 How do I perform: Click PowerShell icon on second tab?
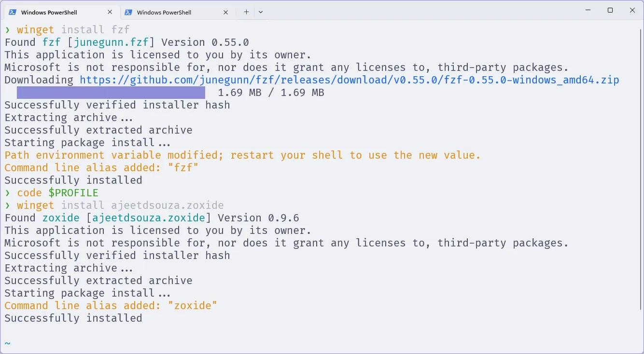pos(128,12)
